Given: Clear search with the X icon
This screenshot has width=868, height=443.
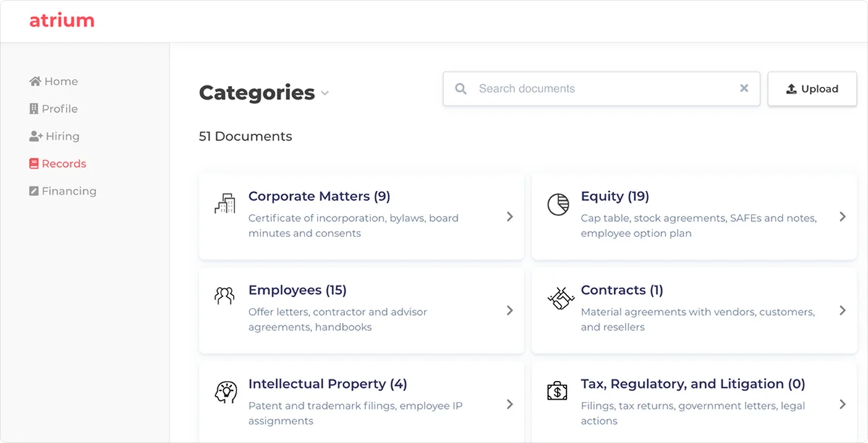Looking at the screenshot, I should (x=744, y=88).
